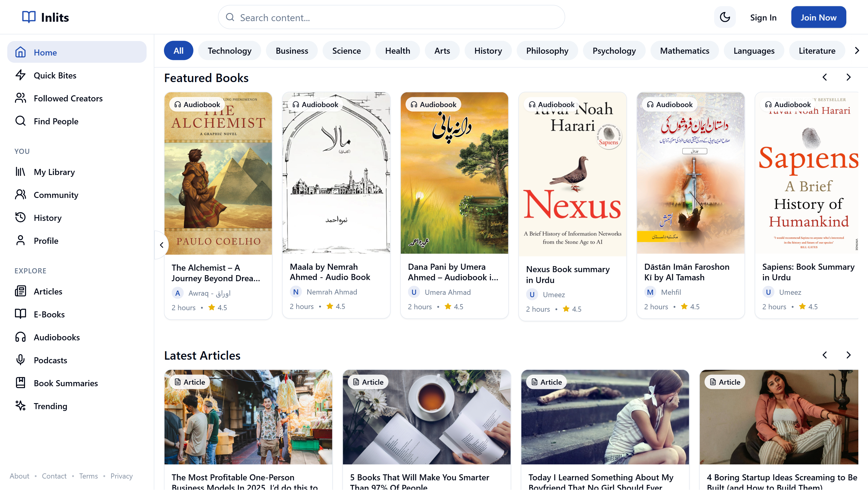Open Book Summaries bookmark icon
868x490 pixels.
[x=20, y=383]
